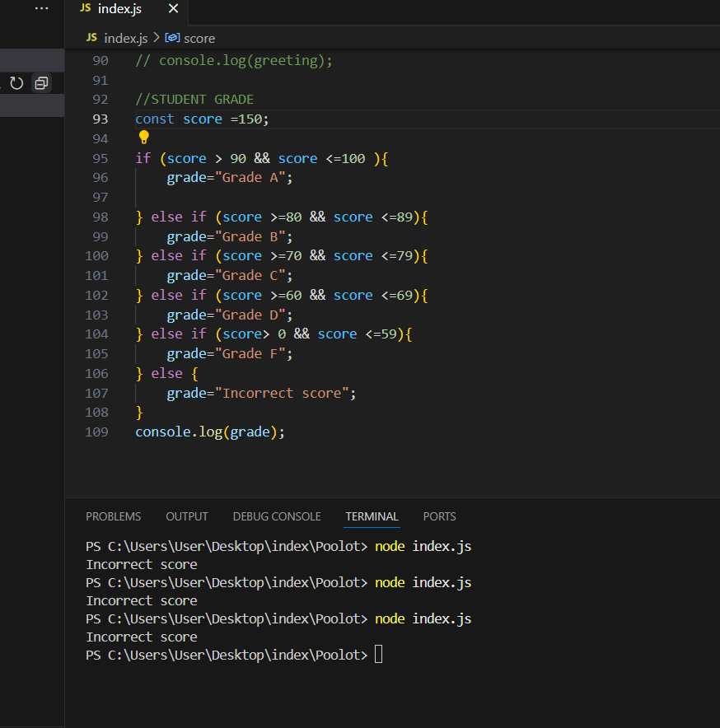The width and height of the screenshot is (720, 728).
Task: Click the grade="Grade A" assignment line
Action: (230, 178)
